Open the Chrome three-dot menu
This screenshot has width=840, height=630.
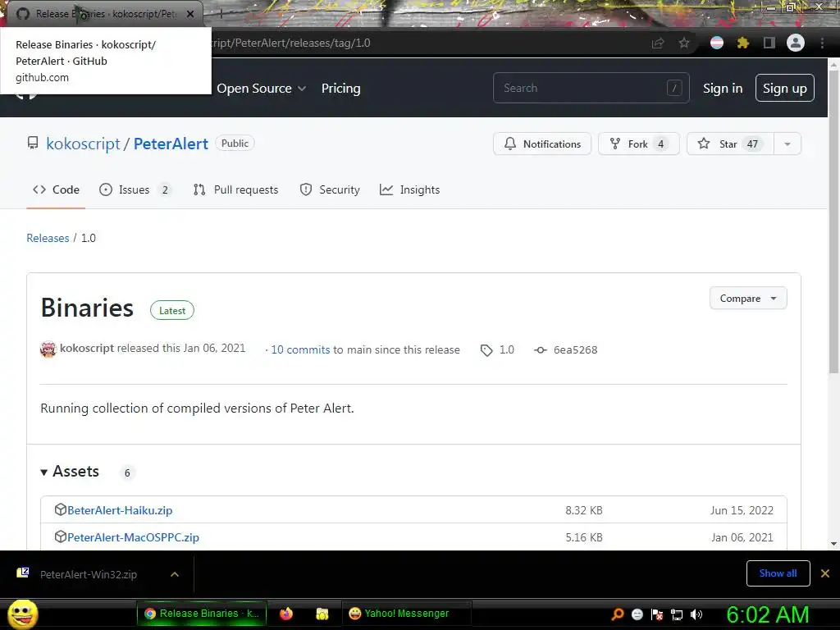pyautogui.click(x=822, y=43)
